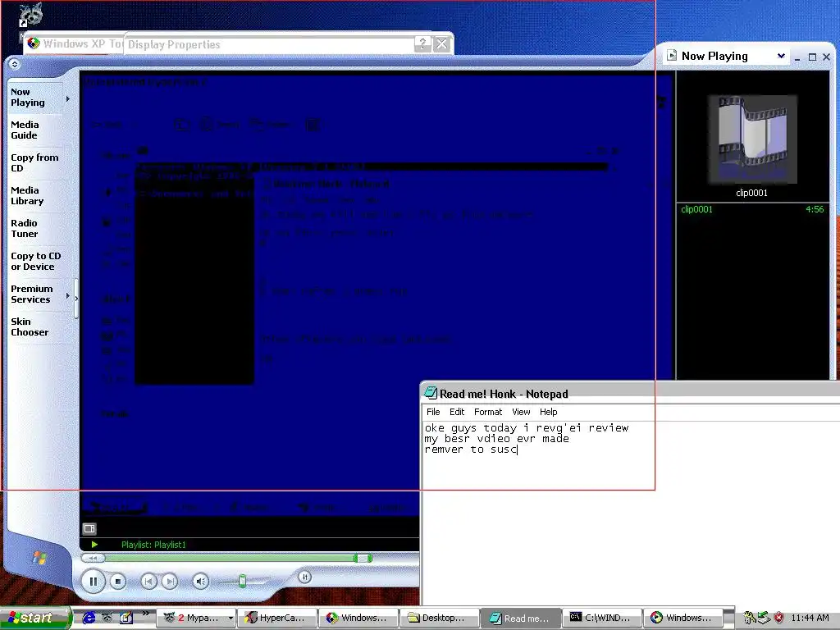This screenshot has width=840, height=630.
Task: Open the Copy to CD or Device tab
Action: 35,262
